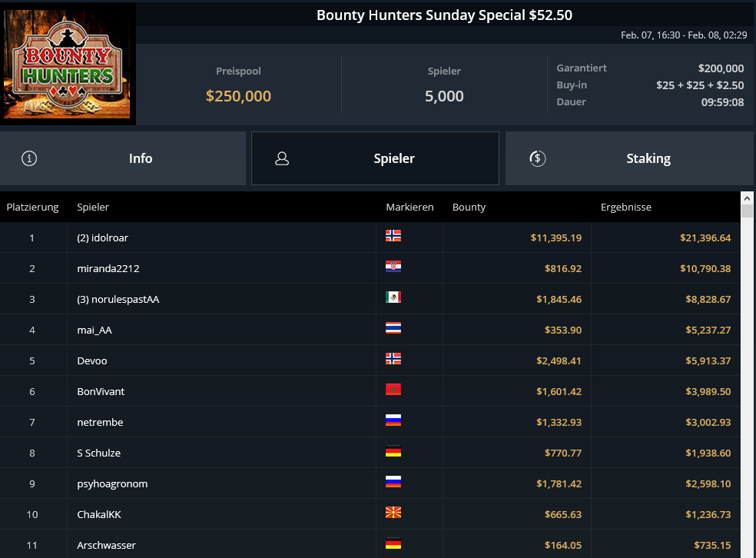The width and height of the screenshot is (756, 558).
Task: Click the German flag beside S Schulze
Action: pyautogui.click(x=393, y=451)
